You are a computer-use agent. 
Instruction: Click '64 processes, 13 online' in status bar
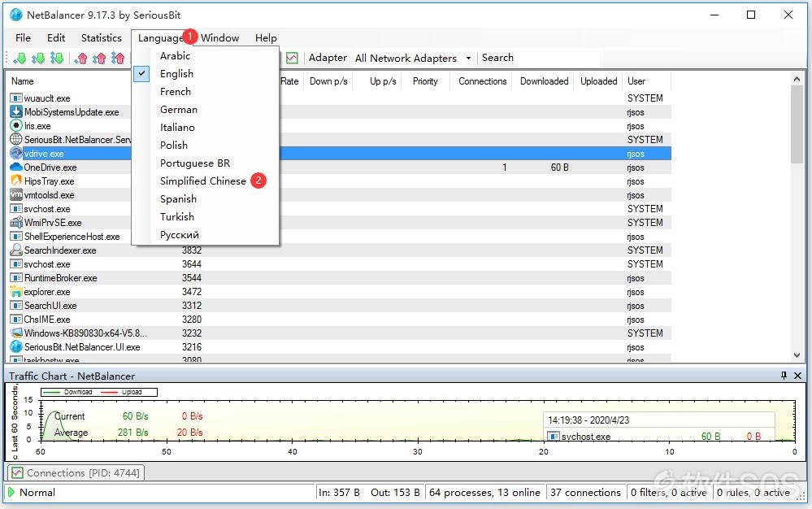point(484,493)
